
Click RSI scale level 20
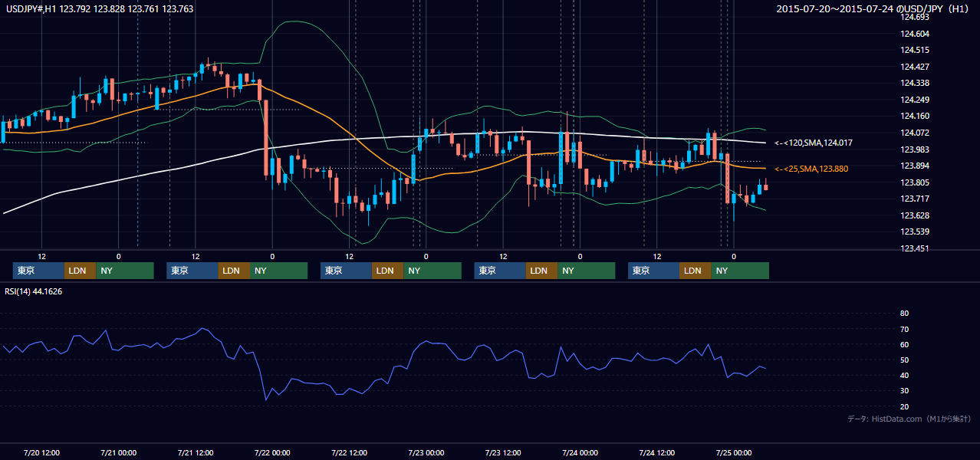tap(904, 406)
